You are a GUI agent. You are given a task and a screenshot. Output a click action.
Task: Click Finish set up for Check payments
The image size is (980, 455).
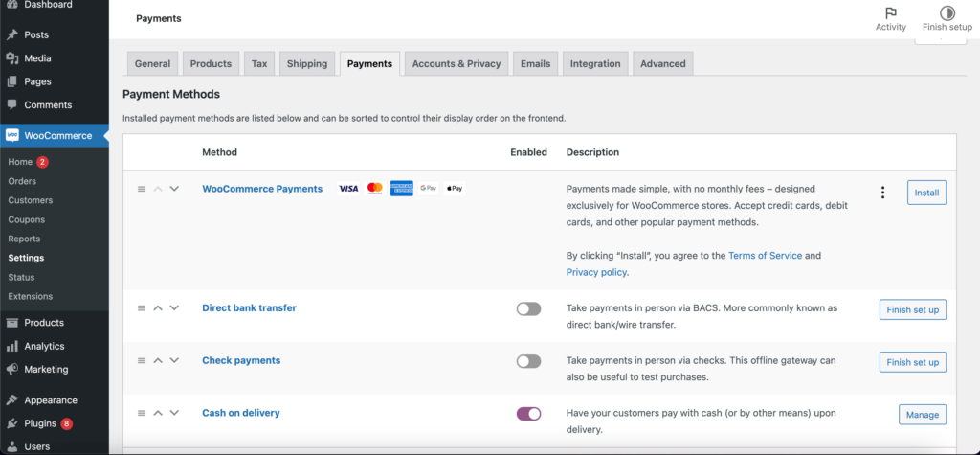(912, 362)
